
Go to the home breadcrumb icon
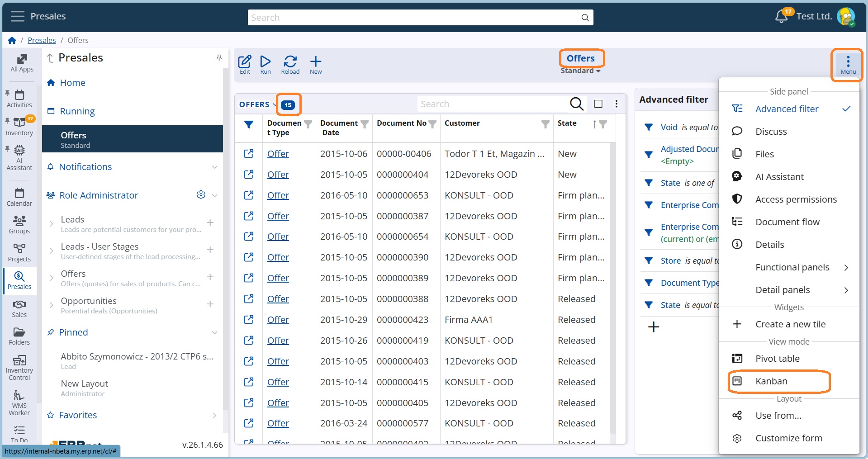(x=12, y=40)
